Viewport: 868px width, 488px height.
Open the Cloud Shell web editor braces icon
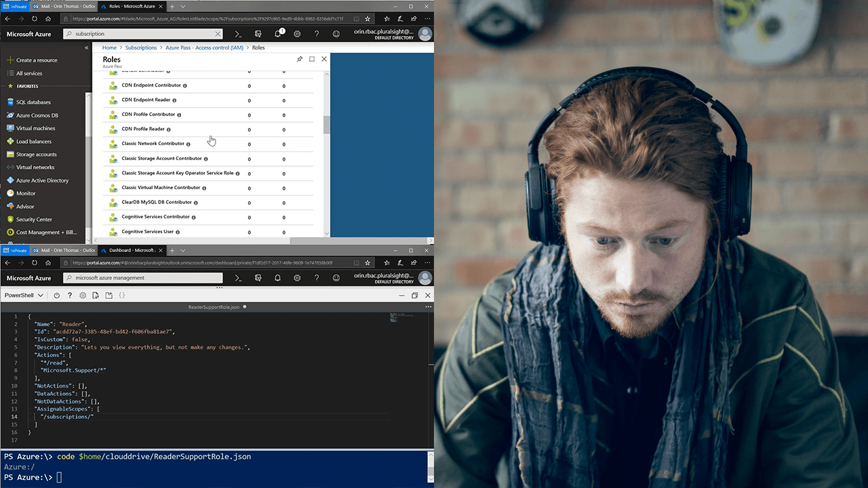point(121,295)
